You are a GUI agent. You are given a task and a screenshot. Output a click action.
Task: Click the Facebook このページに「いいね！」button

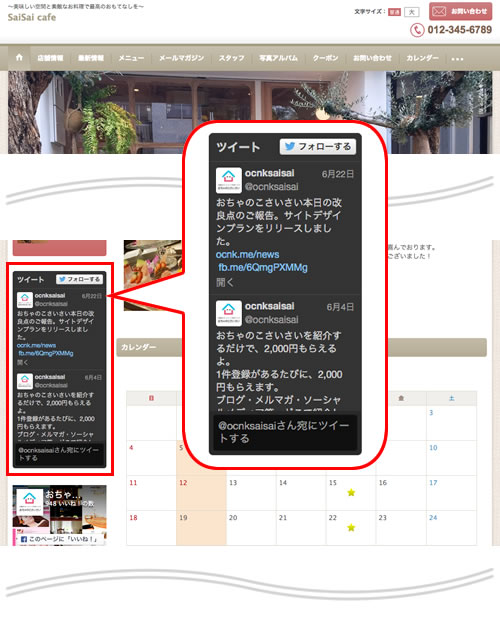coord(59,539)
